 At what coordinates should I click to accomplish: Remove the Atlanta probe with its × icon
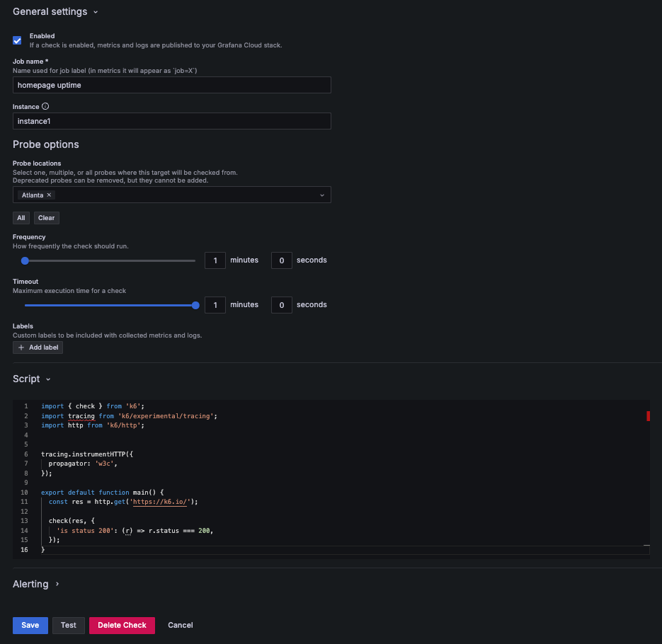tap(47, 195)
